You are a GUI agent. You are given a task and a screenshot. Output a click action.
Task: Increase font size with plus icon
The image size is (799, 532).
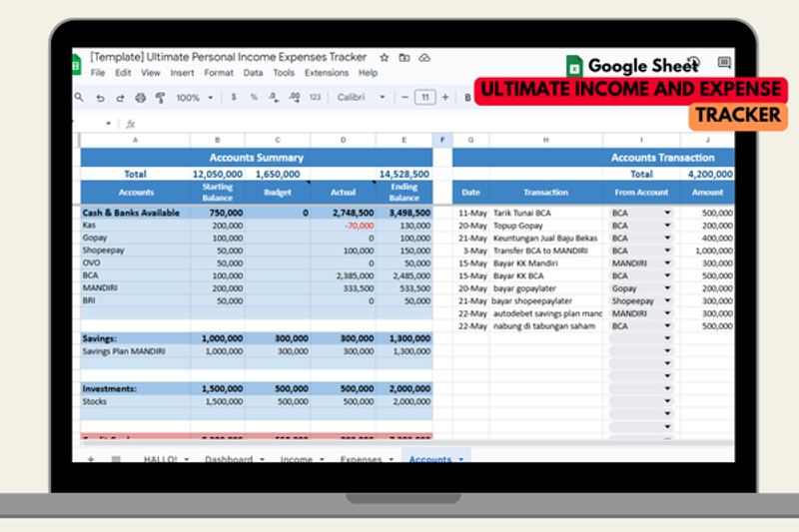coord(445,97)
